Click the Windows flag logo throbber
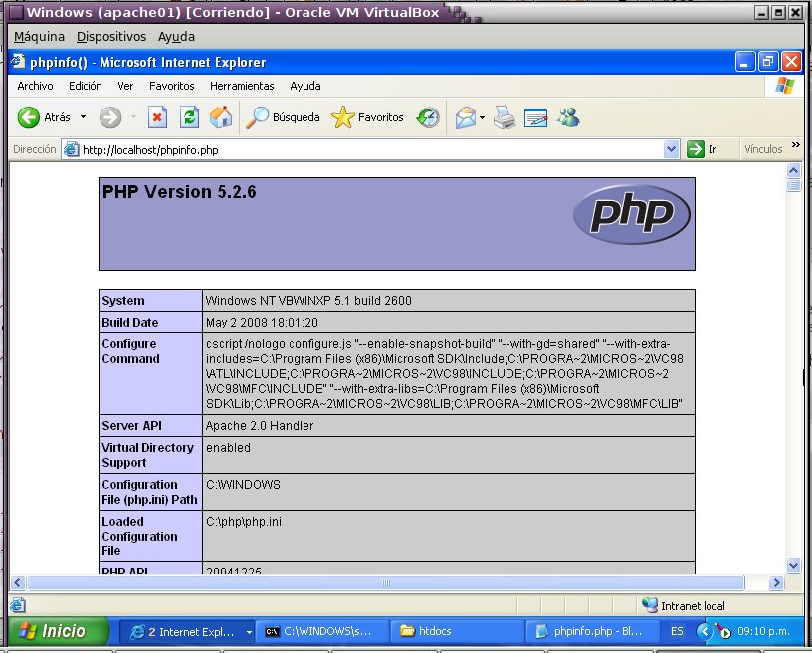812x653 pixels. point(784,86)
